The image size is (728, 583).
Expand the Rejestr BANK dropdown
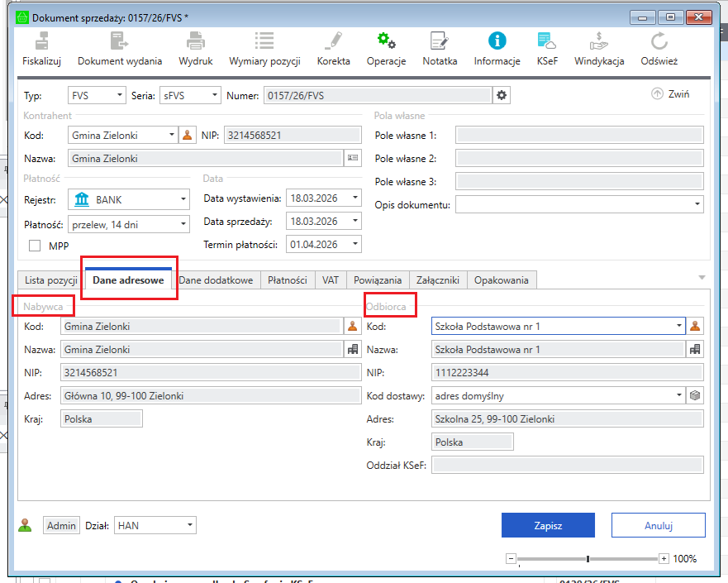pos(183,199)
